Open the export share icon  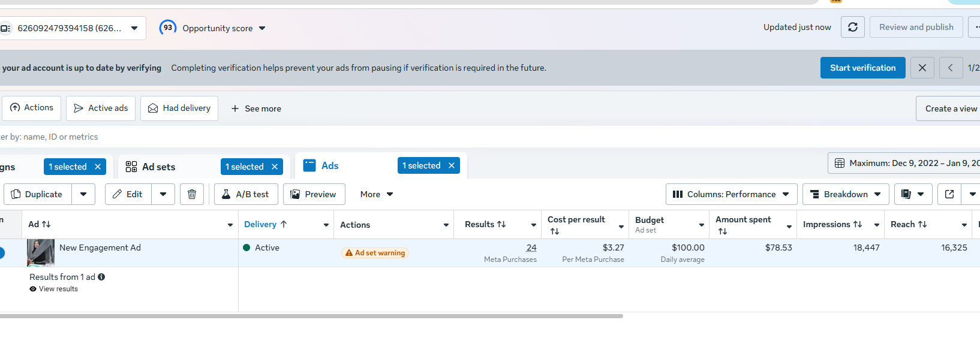tap(949, 194)
